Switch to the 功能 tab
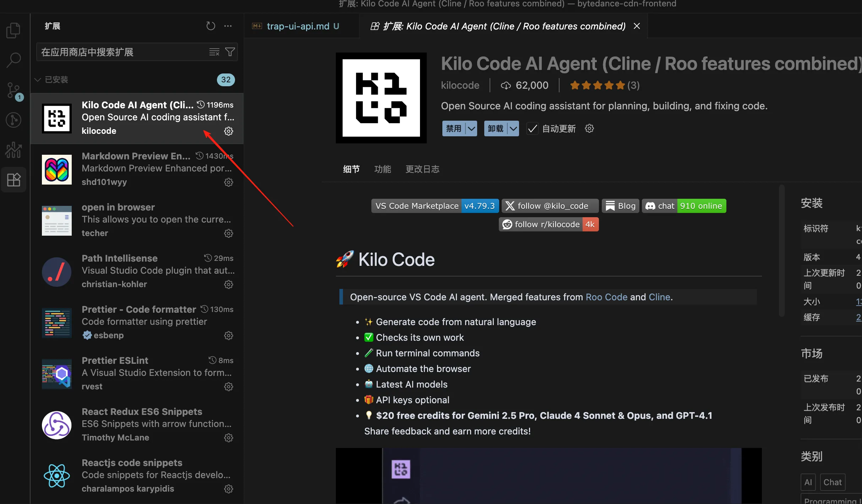 click(383, 169)
